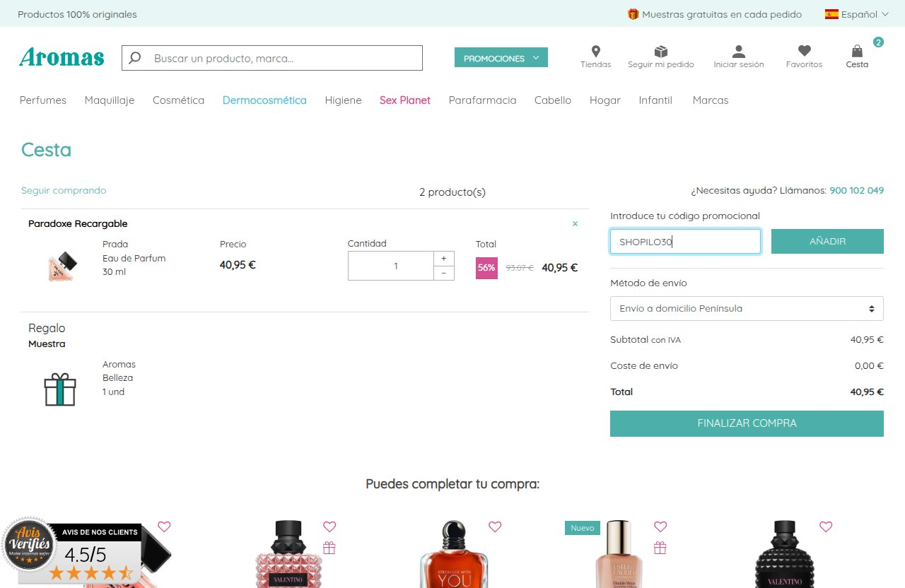Click the Spanish flag icon
This screenshot has width=905, height=588.
pos(831,14)
